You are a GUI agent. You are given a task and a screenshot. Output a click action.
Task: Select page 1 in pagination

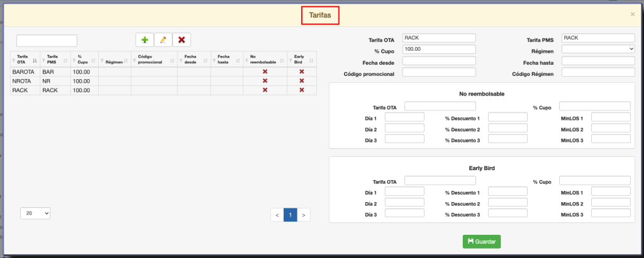[290, 215]
